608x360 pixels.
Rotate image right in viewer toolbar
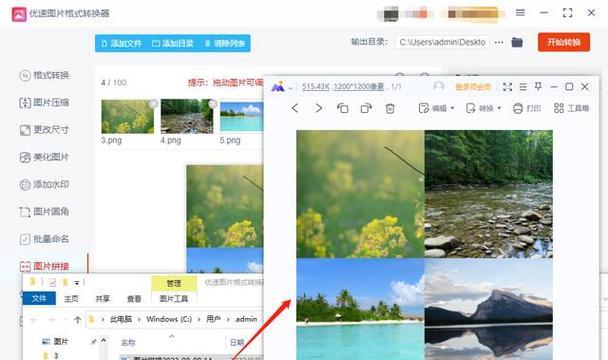click(x=366, y=108)
